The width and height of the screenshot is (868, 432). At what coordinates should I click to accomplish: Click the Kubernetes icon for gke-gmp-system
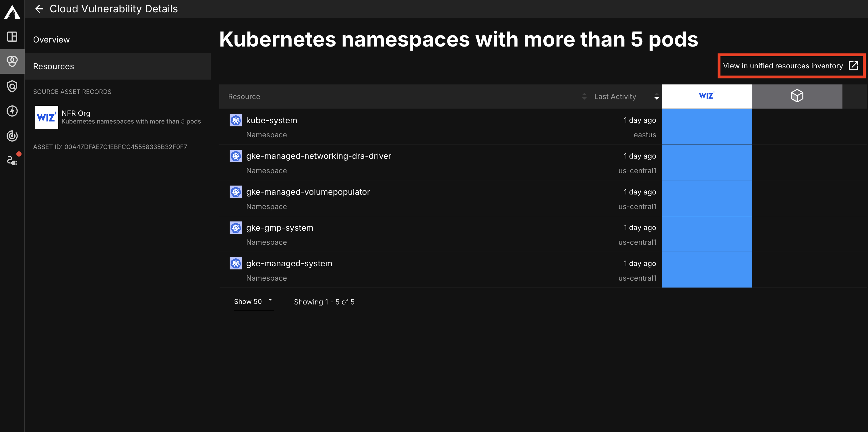pos(236,228)
